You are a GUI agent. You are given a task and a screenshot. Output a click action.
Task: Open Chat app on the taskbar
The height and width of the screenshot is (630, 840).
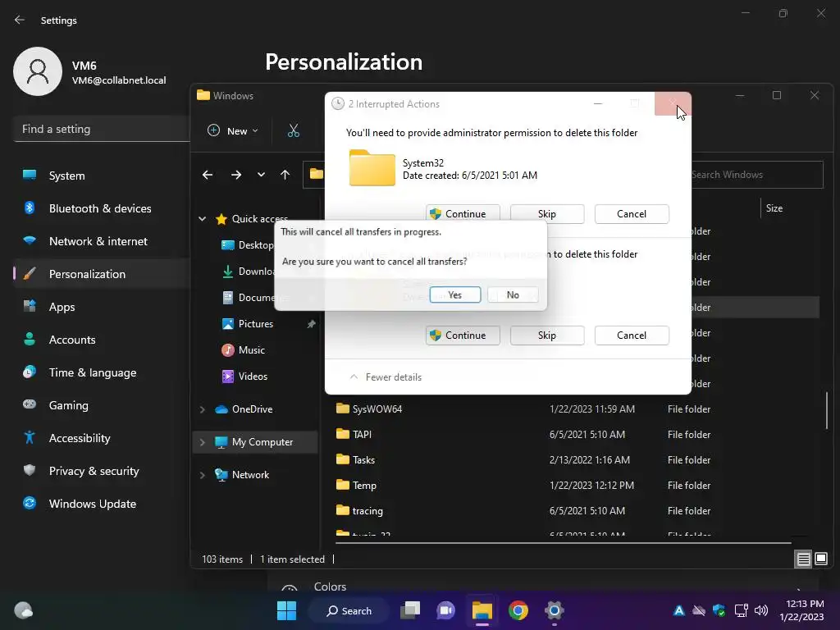[x=445, y=610]
